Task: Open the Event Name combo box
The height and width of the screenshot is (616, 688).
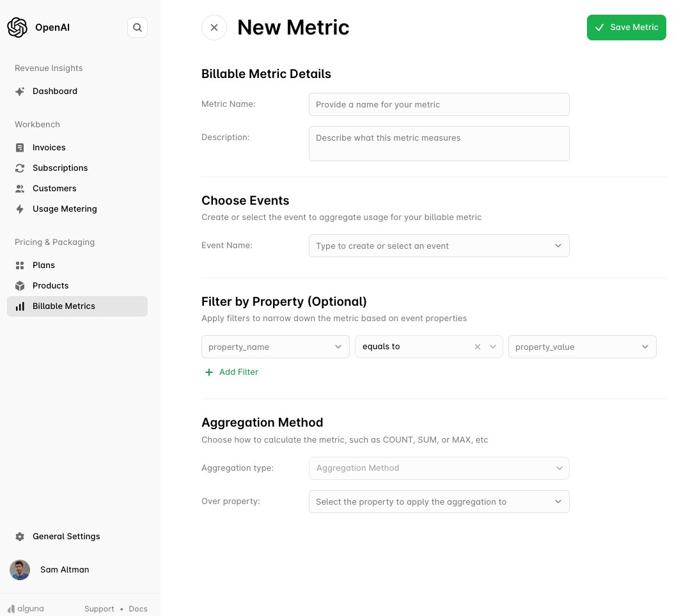Action: coord(439,246)
